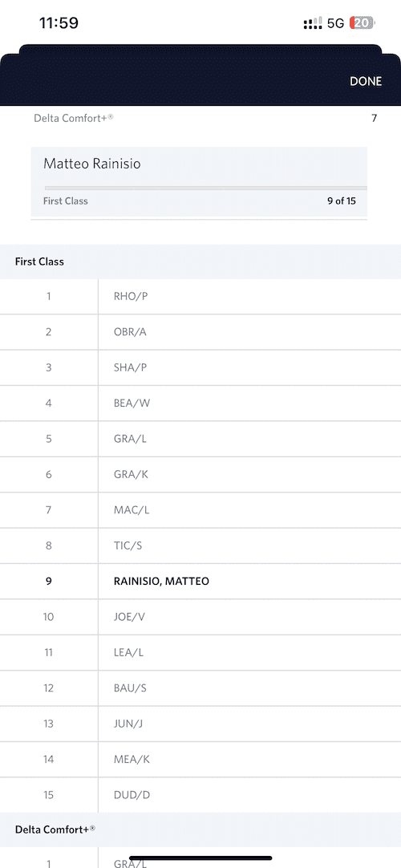Select upgrade list row OBR/A
Screen dimensions: 401x868
[x=200, y=332]
